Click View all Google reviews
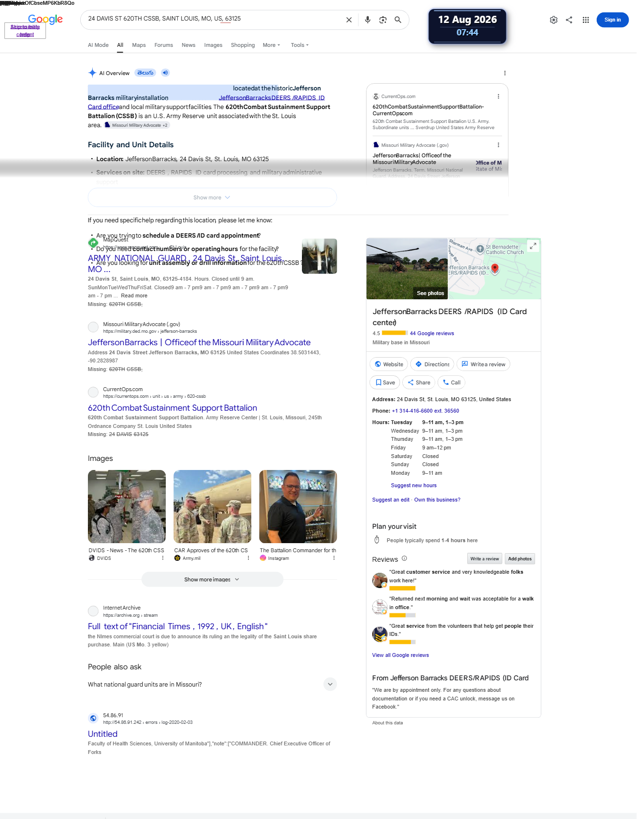Viewport: 644px width, 819px height. pos(400,655)
